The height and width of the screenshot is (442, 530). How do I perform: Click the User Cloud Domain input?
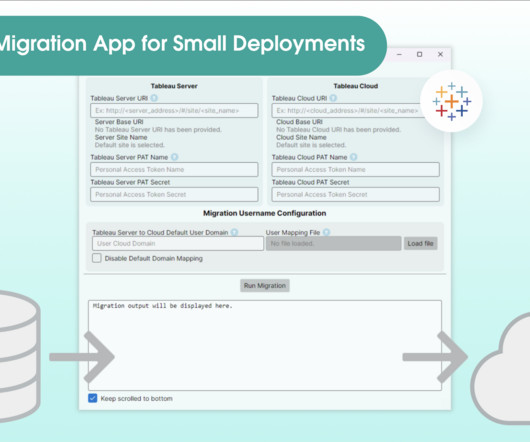coord(178,243)
